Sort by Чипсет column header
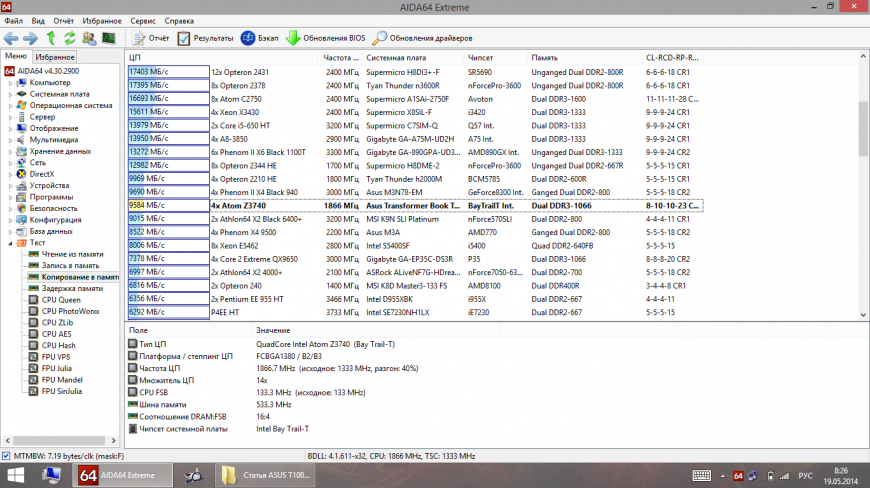Image resolution: width=870 pixels, height=488 pixels. [495, 58]
